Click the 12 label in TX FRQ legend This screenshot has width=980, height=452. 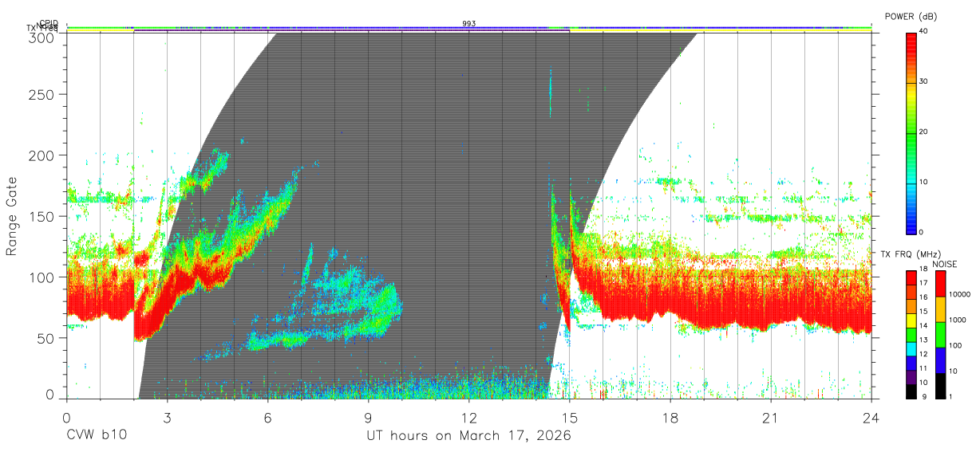(923, 354)
